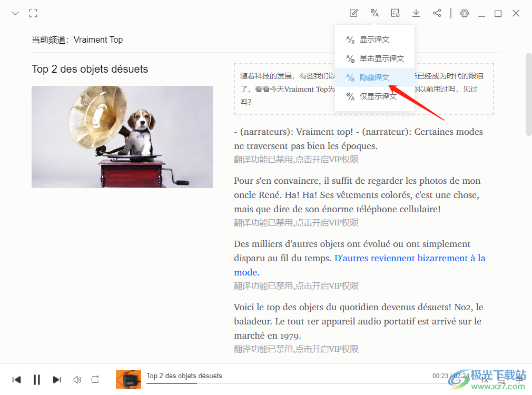Viewport: 532px width, 395px height.
Task: Toggle the translation display menu icon
Action: [375, 13]
